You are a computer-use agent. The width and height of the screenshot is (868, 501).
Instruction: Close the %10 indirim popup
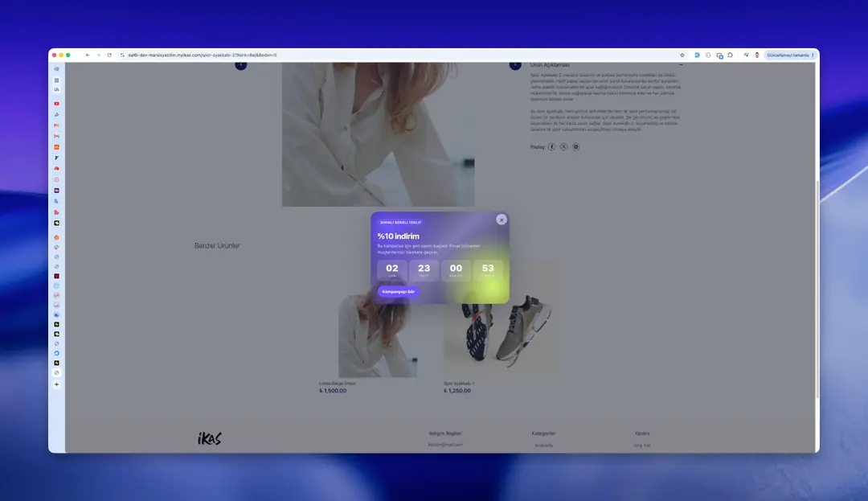[x=502, y=220]
